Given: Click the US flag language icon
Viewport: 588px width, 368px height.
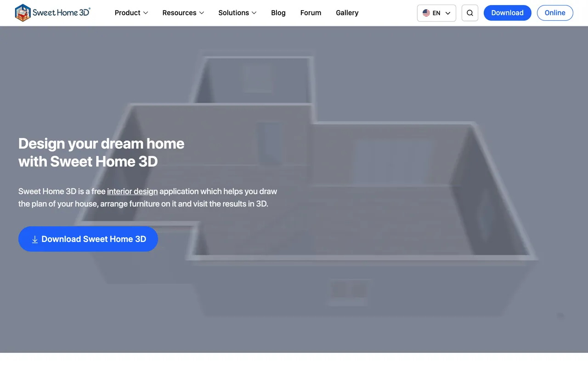Looking at the screenshot, I should (426, 13).
